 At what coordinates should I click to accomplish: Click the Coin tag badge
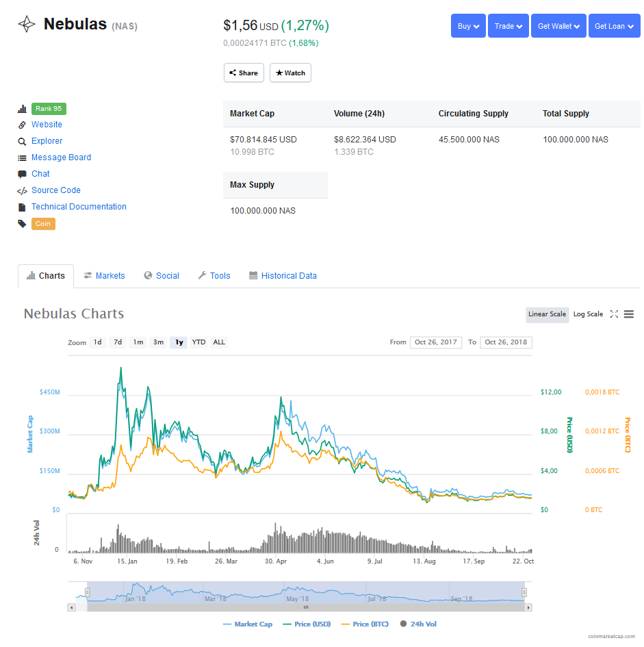click(x=43, y=224)
